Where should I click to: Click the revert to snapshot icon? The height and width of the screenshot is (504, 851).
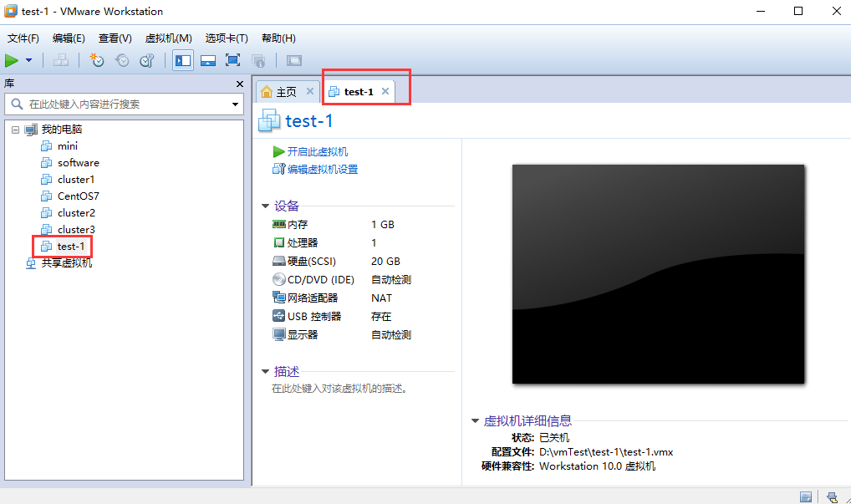[122, 60]
